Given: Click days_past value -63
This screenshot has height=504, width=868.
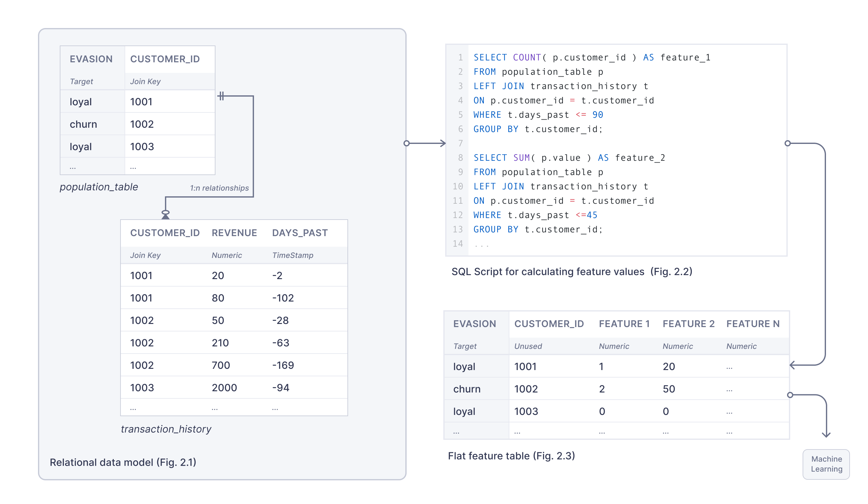Looking at the screenshot, I should pos(281,343).
